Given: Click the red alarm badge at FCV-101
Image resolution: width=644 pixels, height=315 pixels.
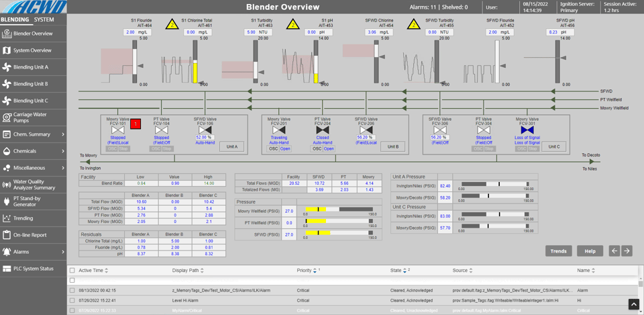Looking at the screenshot, I should [x=136, y=124].
